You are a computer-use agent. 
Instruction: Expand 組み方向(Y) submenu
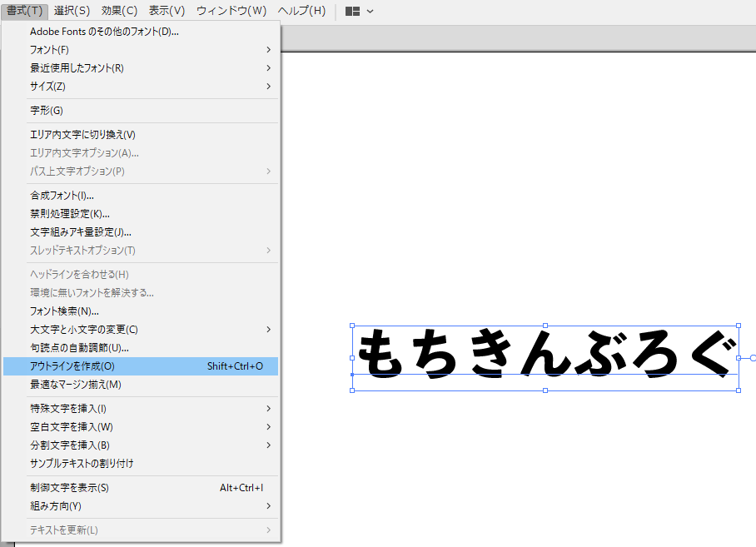tap(141, 505)
